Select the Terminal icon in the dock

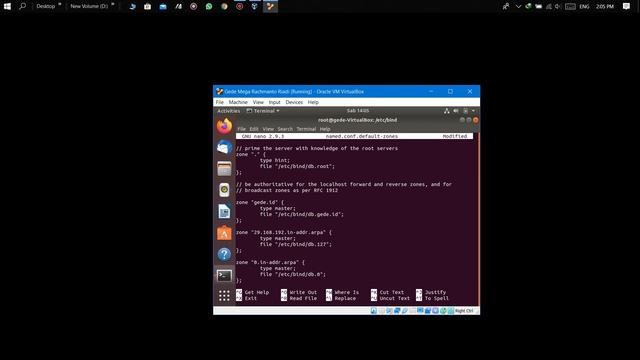pos(224,276)
